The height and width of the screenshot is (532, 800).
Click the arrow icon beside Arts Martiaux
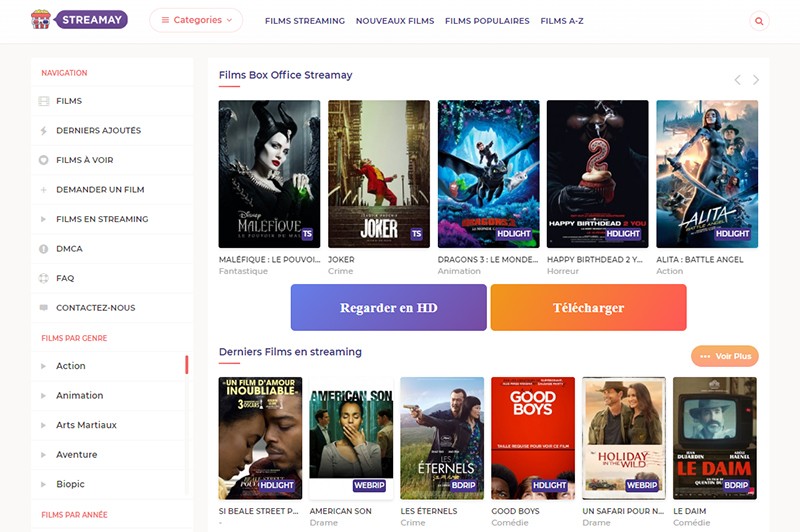(43, 425)
